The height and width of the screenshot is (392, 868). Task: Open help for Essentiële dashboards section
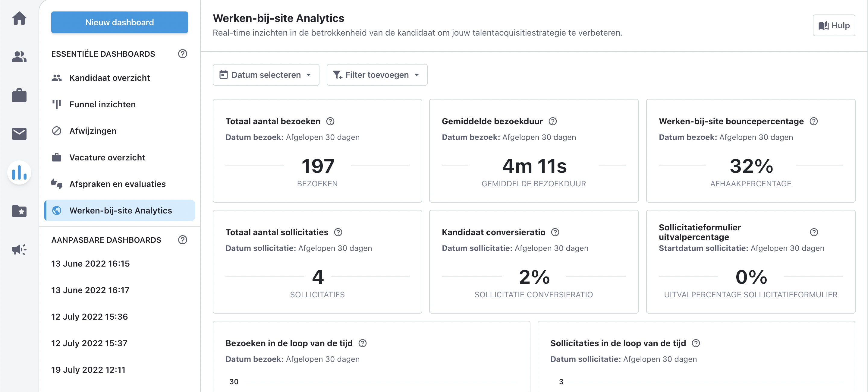pos(182,54)
